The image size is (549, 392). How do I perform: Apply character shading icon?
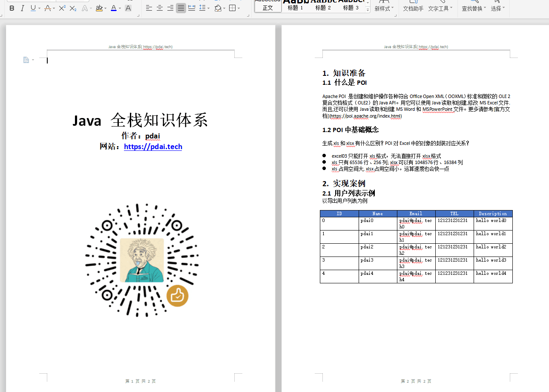128,8
